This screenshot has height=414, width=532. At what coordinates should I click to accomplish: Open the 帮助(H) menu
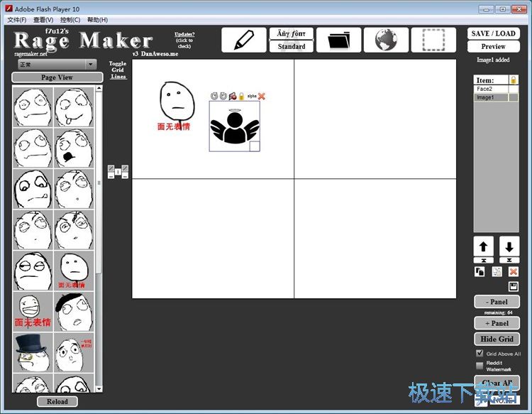pos(97,20)
